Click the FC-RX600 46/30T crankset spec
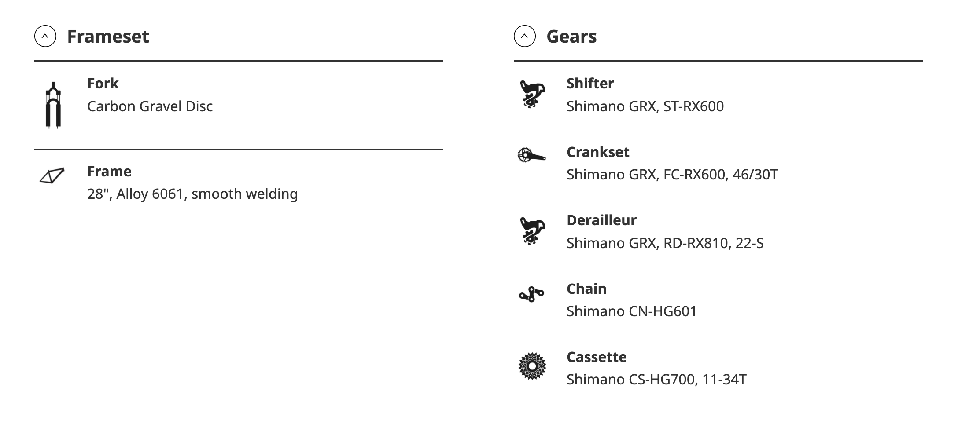This screenshot has height=424, width=980. [672, 175]
